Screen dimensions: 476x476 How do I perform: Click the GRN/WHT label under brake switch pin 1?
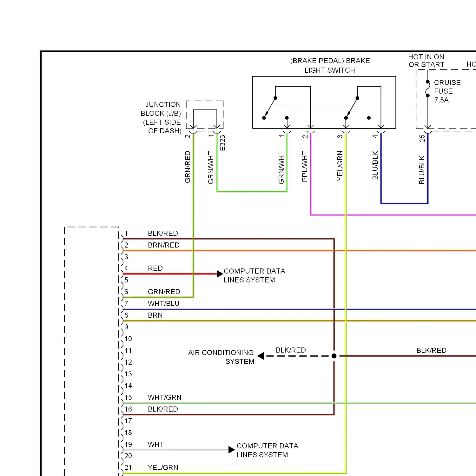click(281, 168)
